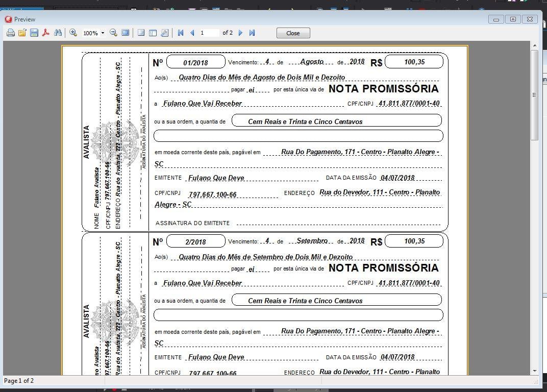
Task: Click 'Quatro Dias do Mês de Setembro' line
Action: [x=265, y=257]
